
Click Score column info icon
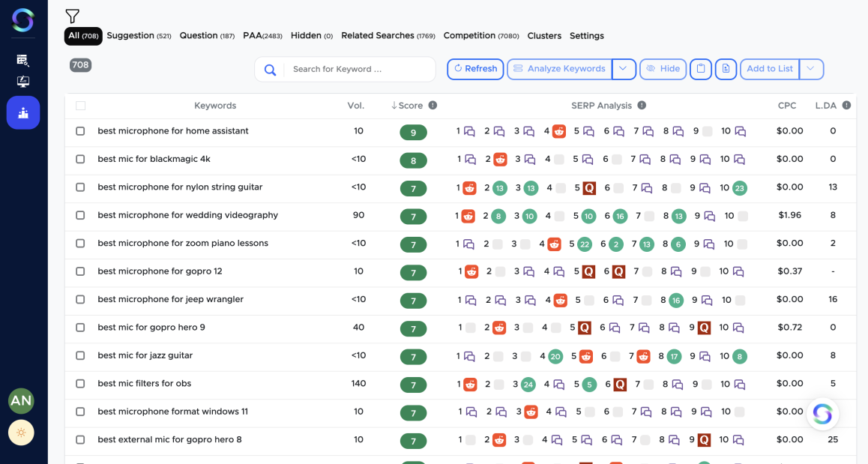[433, 105]
